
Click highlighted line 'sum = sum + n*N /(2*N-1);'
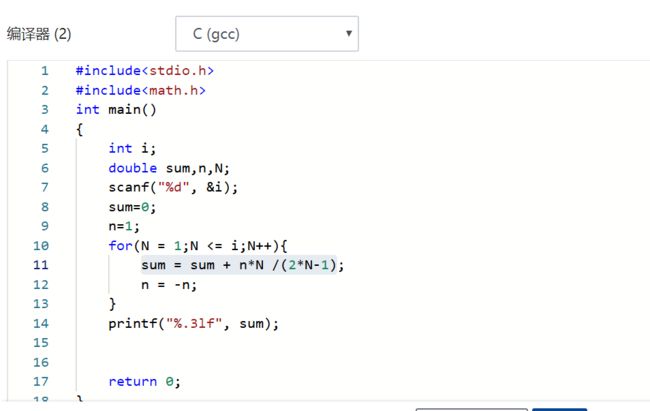tap(243, 265)
